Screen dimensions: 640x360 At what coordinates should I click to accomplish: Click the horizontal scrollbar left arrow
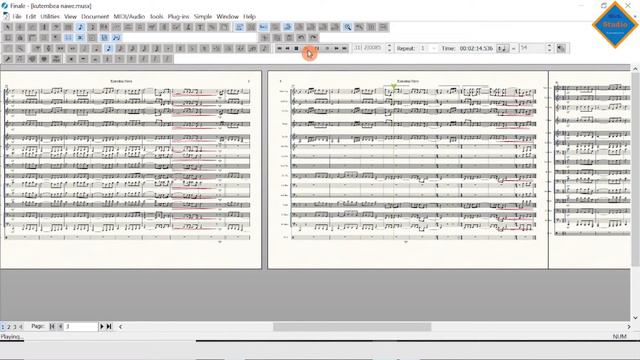[x=120, y=327]
